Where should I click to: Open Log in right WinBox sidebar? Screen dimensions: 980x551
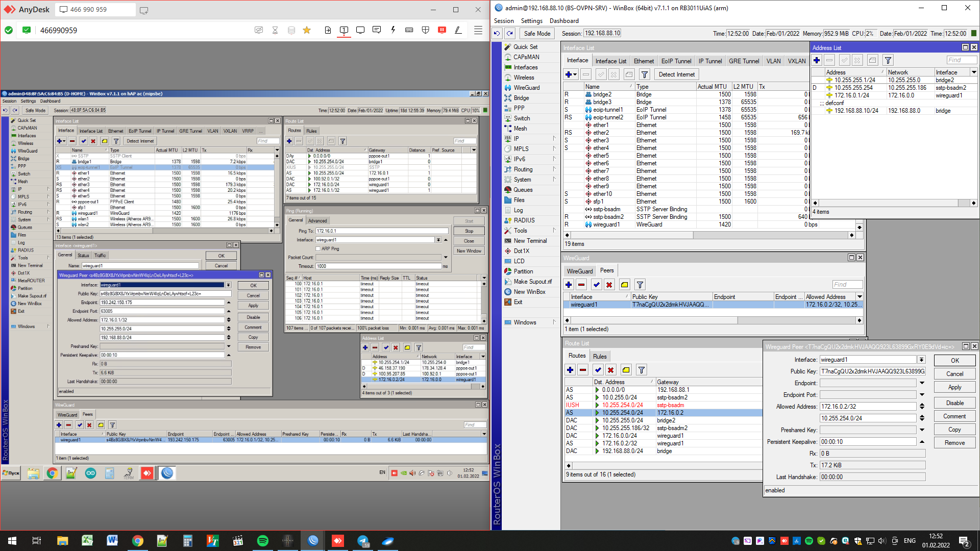click(518, 210)
